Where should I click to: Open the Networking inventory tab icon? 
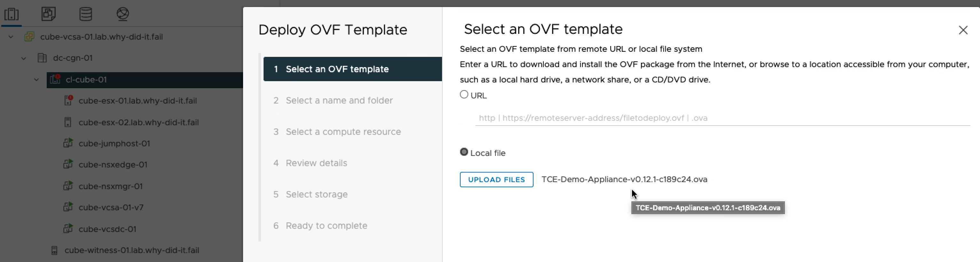(x=122, y=14)
